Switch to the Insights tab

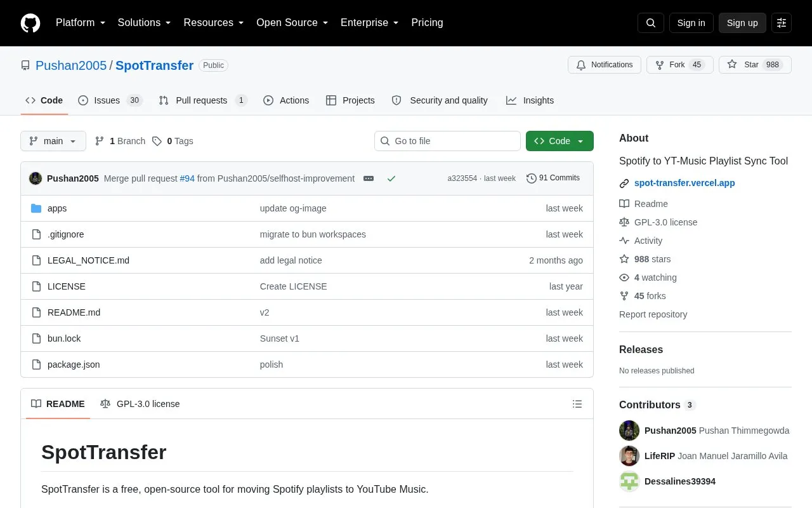click(x=530, y=100)
